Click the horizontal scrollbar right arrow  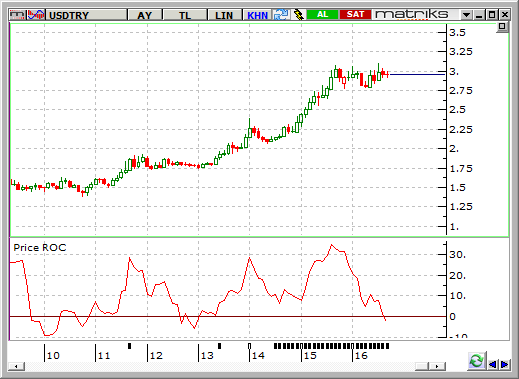(437, 366)
